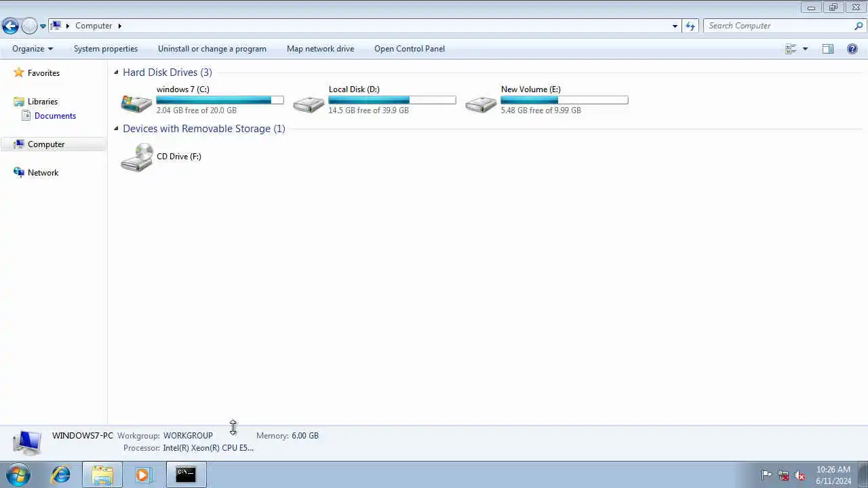Collapse the Hard Disk Drives group

(x=116, y=73)
